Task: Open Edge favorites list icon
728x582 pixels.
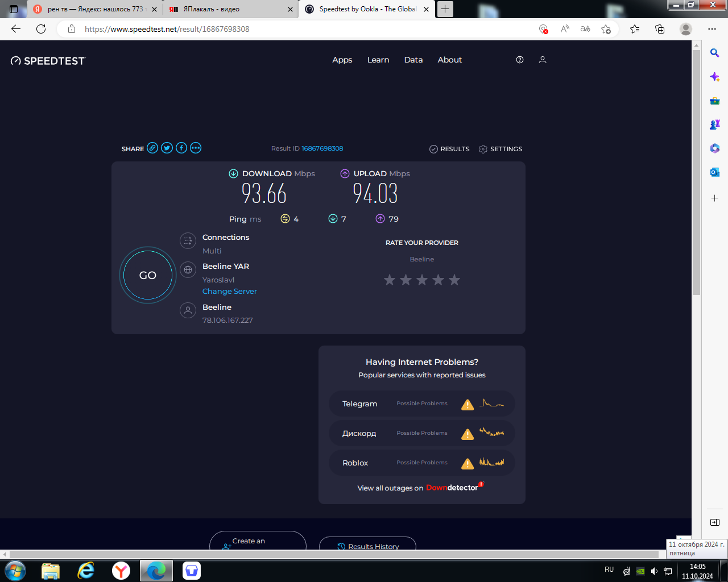Action: click(x=635, y=29)
